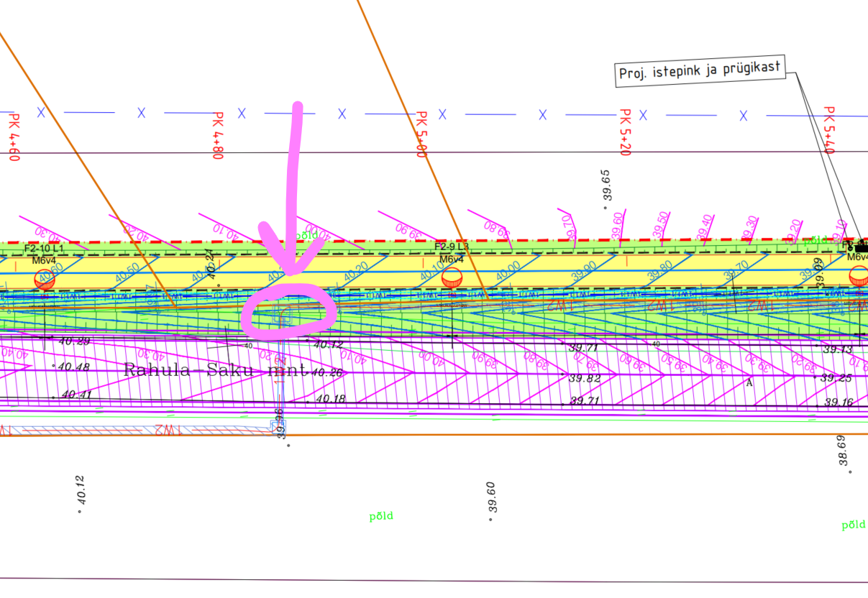Select station label PK 5+00

pyautogui.click(x=421, y=134)
